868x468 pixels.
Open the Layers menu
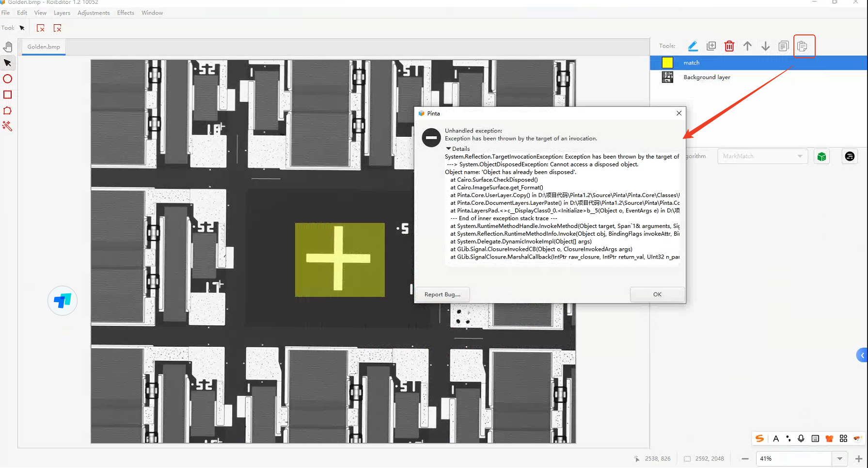(62, 13)
